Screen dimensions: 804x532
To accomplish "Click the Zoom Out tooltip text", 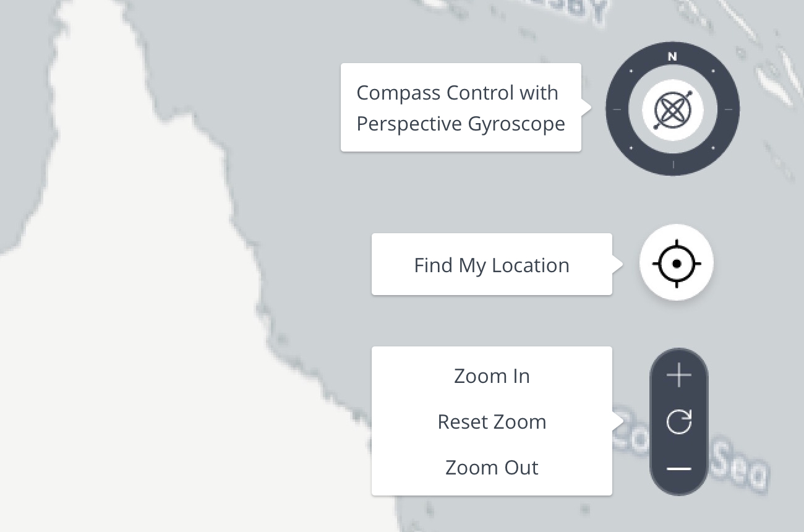I will pos(492,467).
